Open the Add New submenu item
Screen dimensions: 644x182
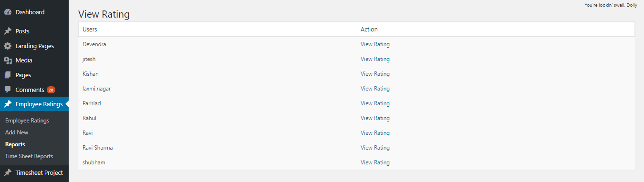(17, 132)
